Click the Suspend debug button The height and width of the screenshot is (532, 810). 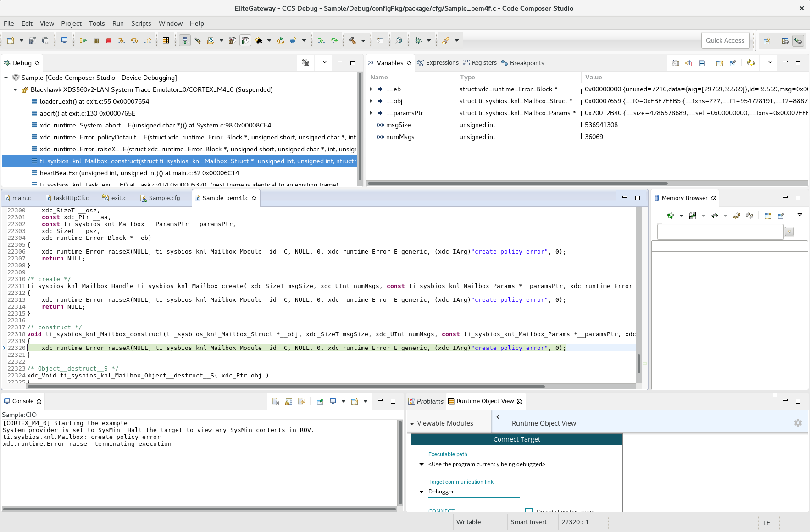96,40
